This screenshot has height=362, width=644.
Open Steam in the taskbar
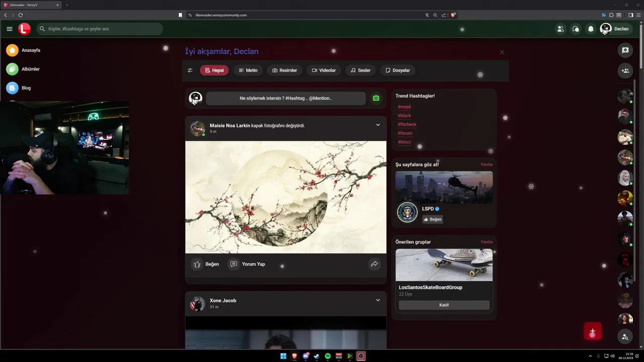316,356
